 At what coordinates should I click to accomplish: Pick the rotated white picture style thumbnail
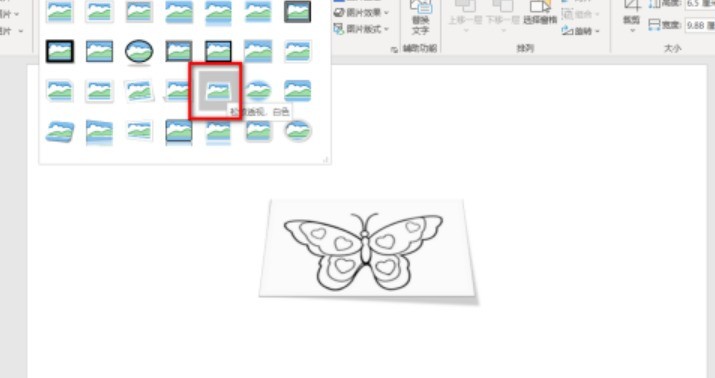(x=139, y=91)
